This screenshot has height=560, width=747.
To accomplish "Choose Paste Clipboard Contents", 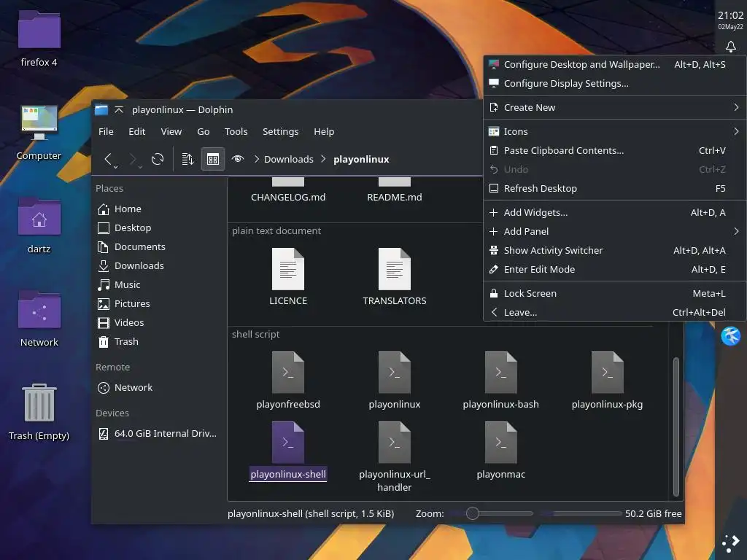I will point(614,150).
